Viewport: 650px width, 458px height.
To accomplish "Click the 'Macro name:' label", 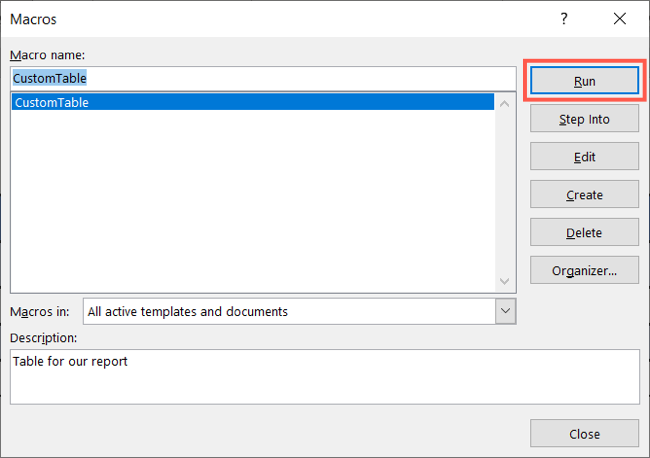I will [47, 55].
